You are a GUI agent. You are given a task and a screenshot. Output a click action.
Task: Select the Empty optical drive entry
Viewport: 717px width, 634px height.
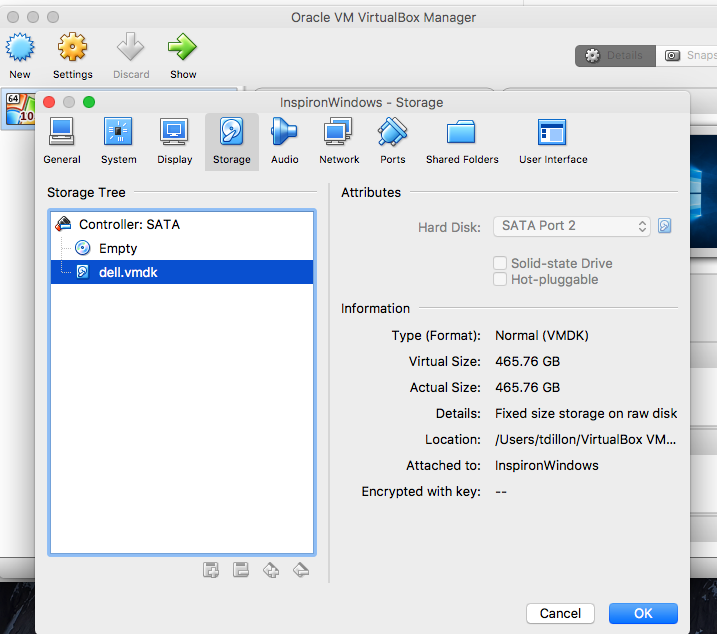click(x=182, y=248)
